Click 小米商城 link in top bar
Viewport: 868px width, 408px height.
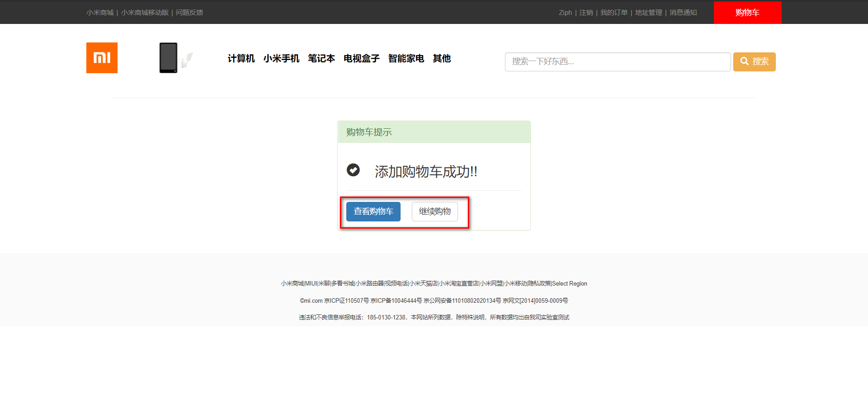(100, 13)
